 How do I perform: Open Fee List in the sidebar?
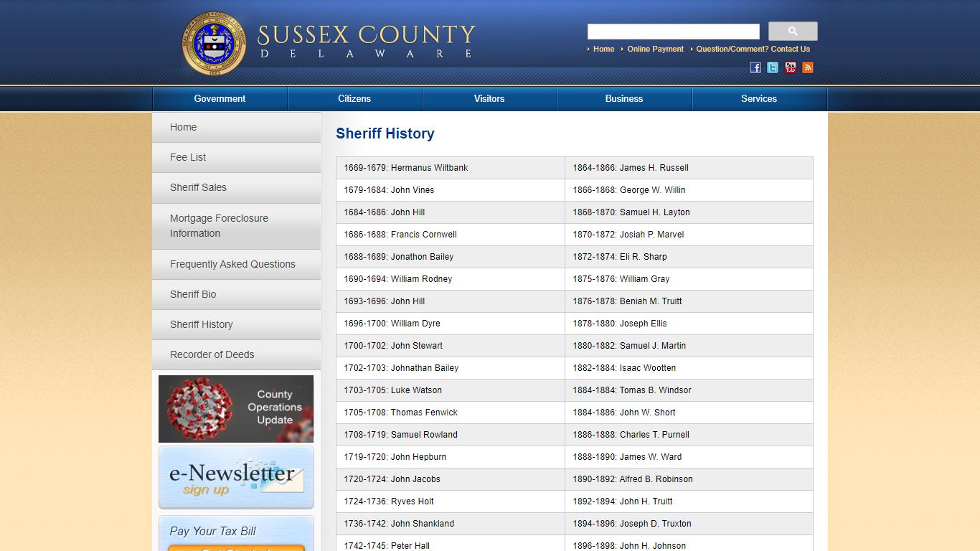pyautogui.click(x=236, y=157)
